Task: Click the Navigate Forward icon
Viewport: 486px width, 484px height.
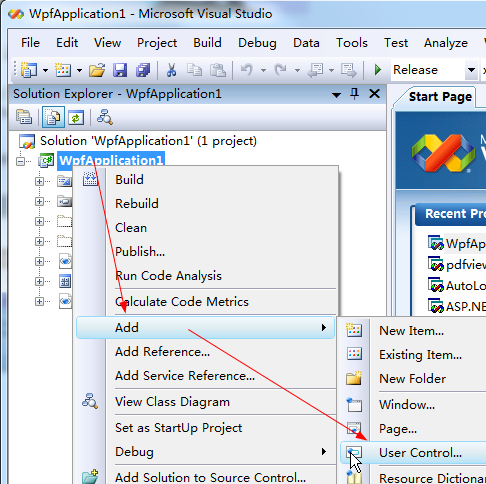Action: tap(349, 70)
